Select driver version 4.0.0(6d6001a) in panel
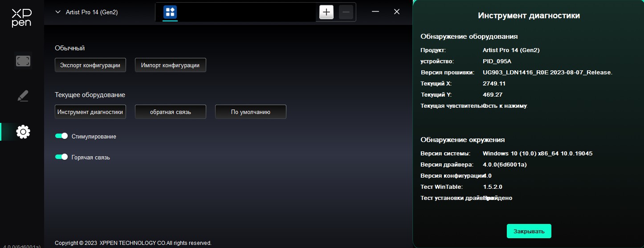The height and width of the screenshot is (248, 644). 505,165
